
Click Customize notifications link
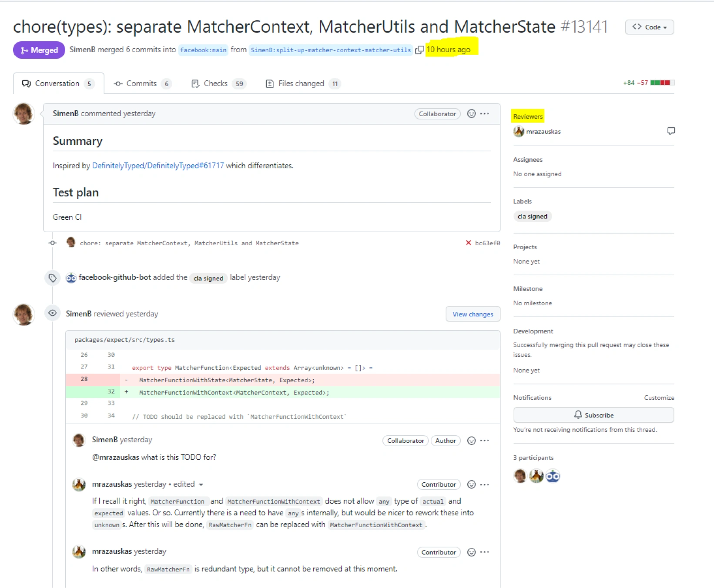point(659,398)
